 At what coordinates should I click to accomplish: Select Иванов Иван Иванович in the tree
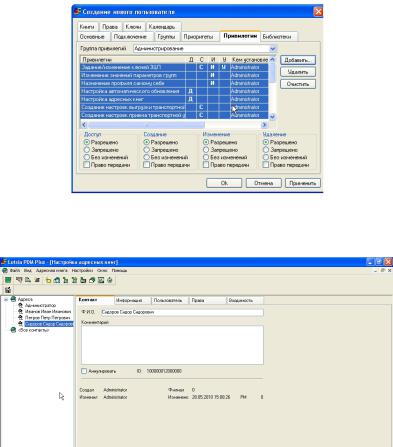[x=48, y=311]
